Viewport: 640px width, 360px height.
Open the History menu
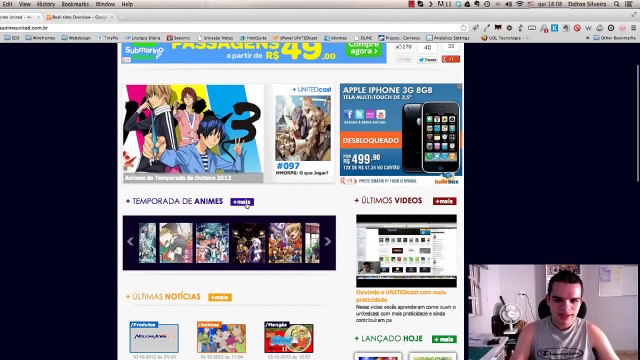pyautogui.click(x=46, y=4)
